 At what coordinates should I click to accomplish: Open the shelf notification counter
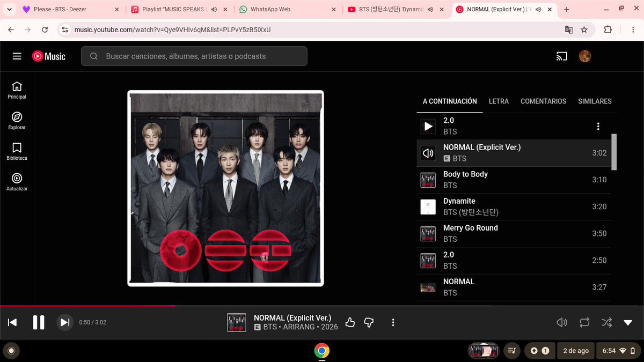click(x=539, y=351)
